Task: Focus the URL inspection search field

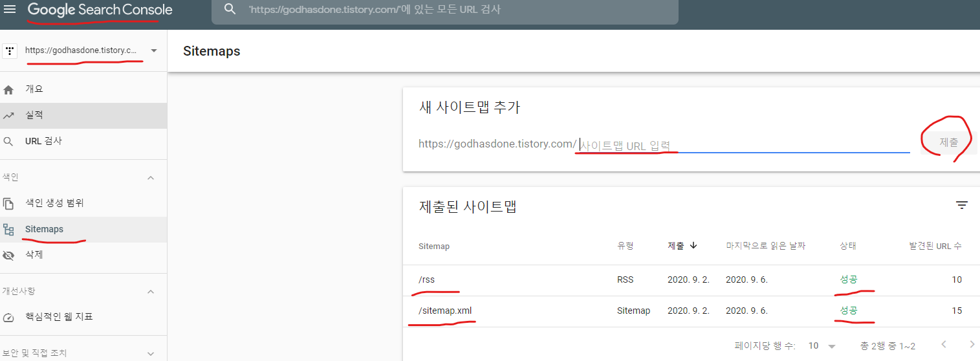Action: click(x=444, y=10)
